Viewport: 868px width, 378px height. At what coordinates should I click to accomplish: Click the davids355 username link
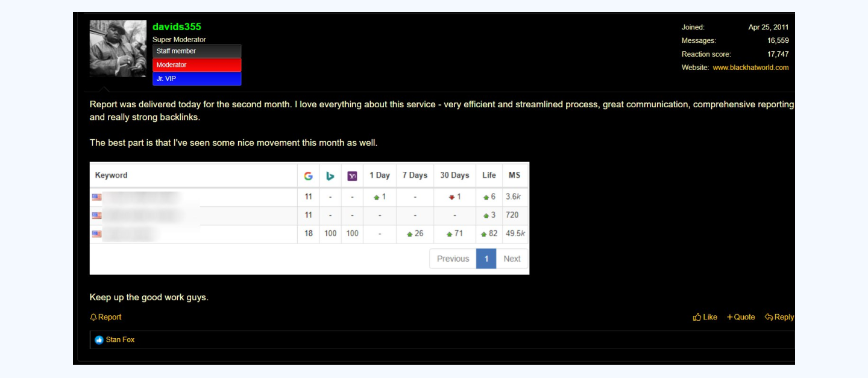(x=177, y=27)
